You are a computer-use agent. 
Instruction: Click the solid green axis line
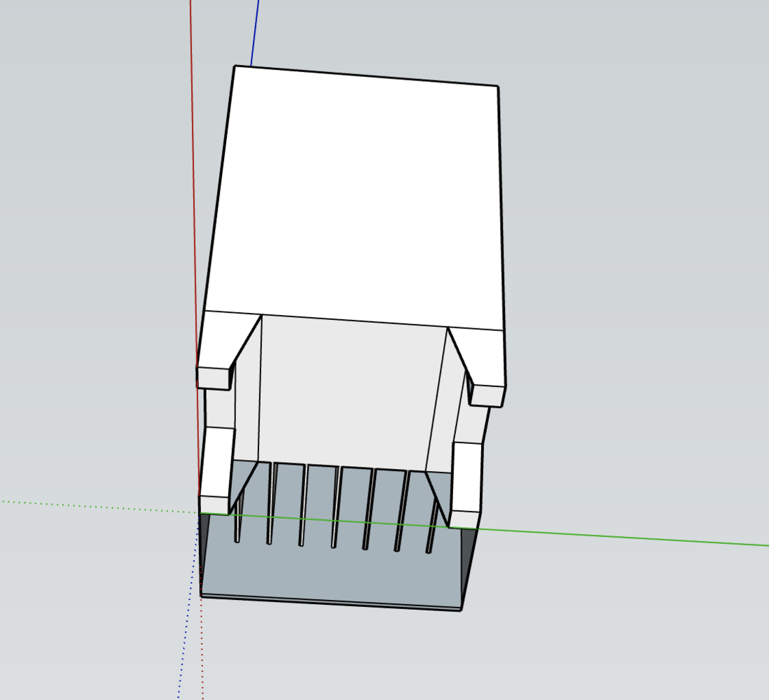[630, 536]
